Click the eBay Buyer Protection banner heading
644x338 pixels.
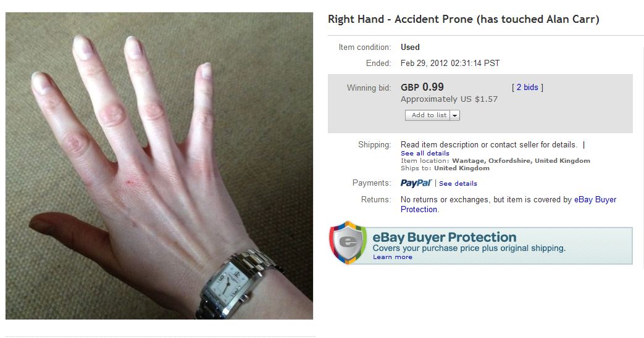445,237
